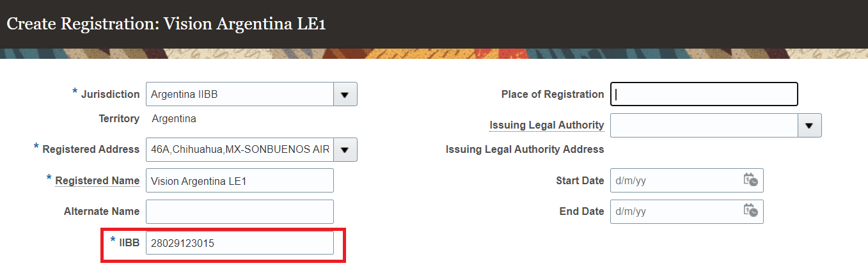Click the underlined Issuing Legal Authority label
Image resolution: width=868 pixels, height=268 pixels.
[547, 125]
